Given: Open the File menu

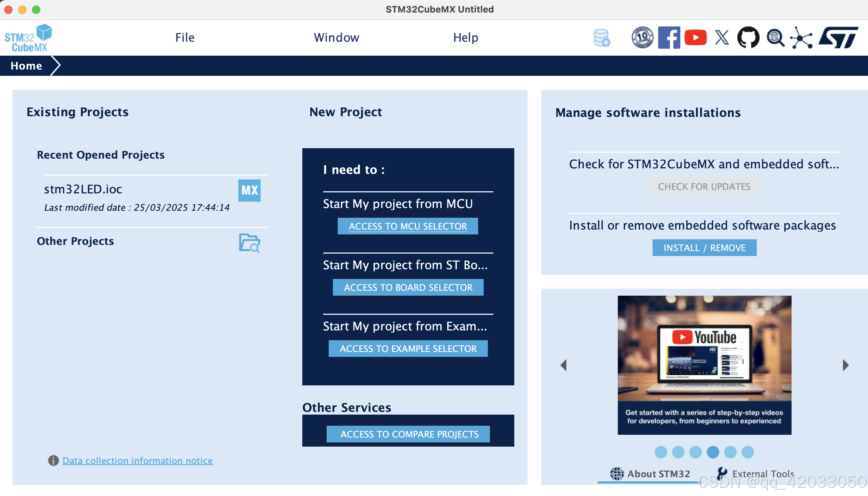Looking at the screenshot, I should click(185, 38).
